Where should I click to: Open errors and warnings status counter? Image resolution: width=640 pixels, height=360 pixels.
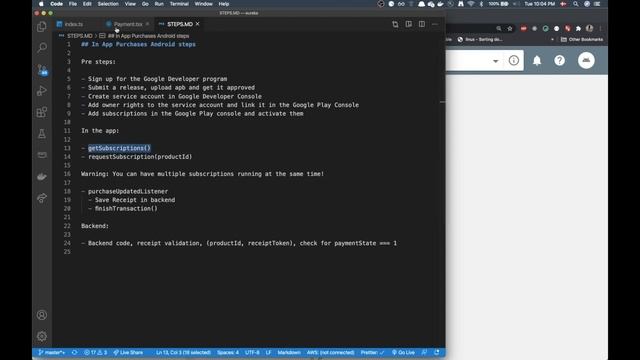click(x=96, y=352)
